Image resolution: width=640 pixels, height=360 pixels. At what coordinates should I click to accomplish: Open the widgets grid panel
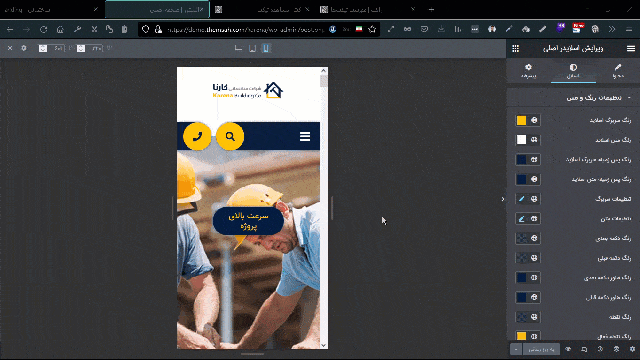point(516,49)
